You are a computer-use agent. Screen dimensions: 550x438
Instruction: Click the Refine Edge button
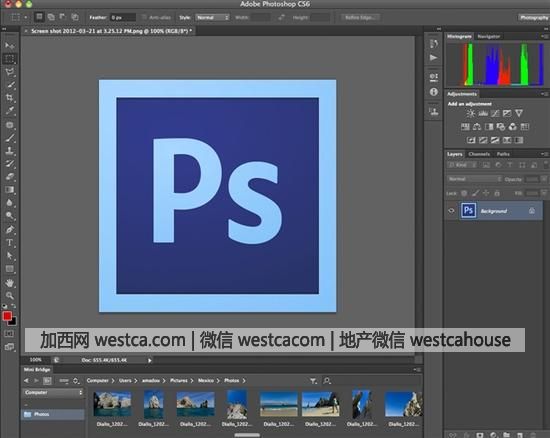click(x=360, y=17)
